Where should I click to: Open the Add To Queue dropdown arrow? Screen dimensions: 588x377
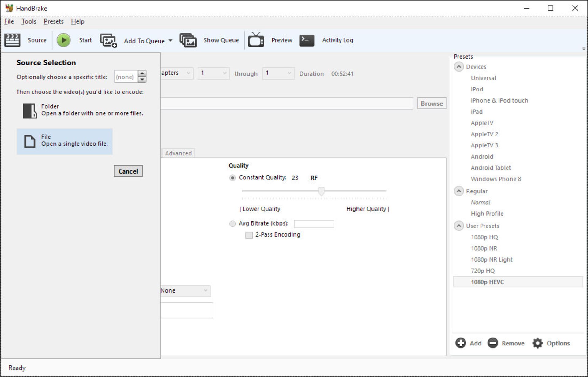171,41
